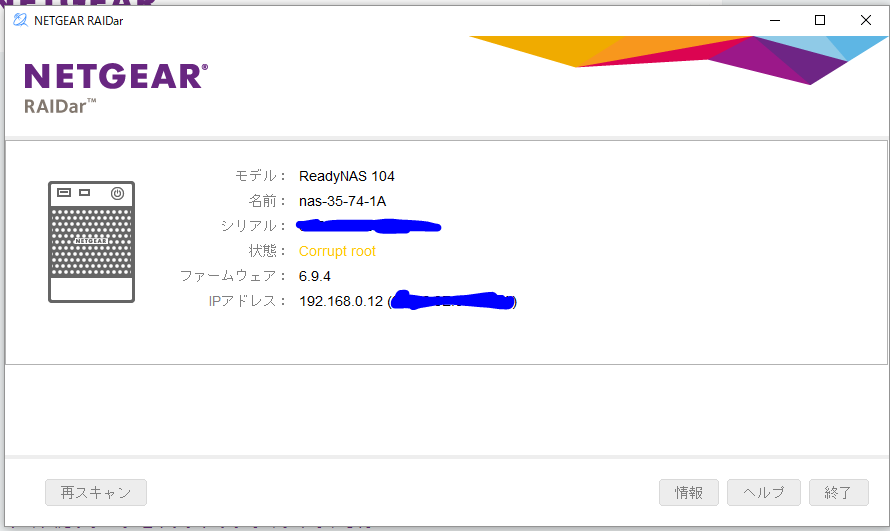This screenshot has height=531, width=890.
Task: Click the RAIDar app icon in title bar
Action: tap(20, 20)
